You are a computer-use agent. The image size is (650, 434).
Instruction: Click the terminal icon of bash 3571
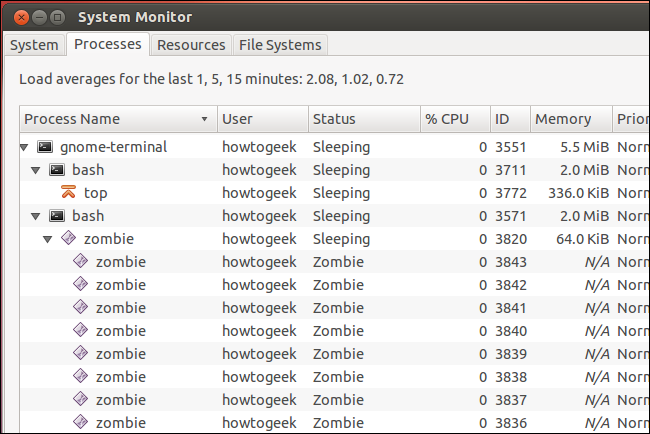point(57,216)
